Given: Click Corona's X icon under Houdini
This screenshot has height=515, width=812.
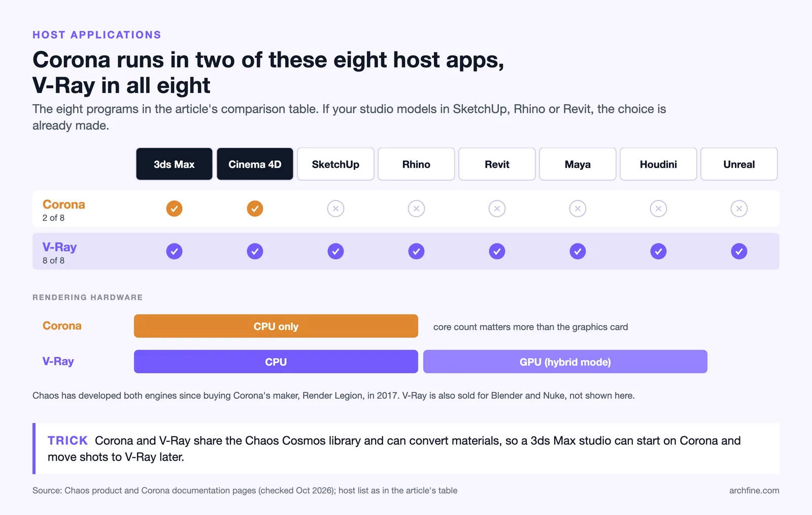Looking at the screenshot, I should [658, 209].
